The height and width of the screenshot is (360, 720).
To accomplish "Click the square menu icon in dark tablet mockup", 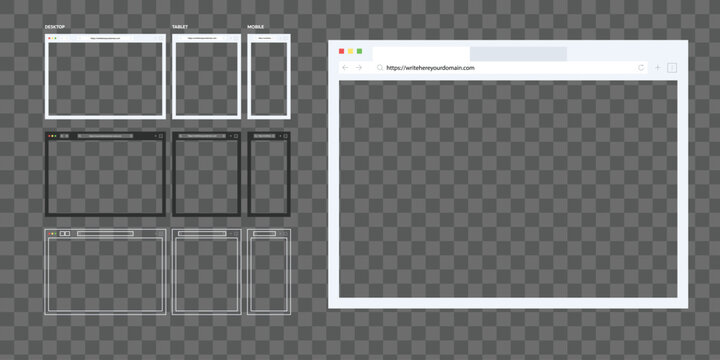I will [x=236, y=136].
